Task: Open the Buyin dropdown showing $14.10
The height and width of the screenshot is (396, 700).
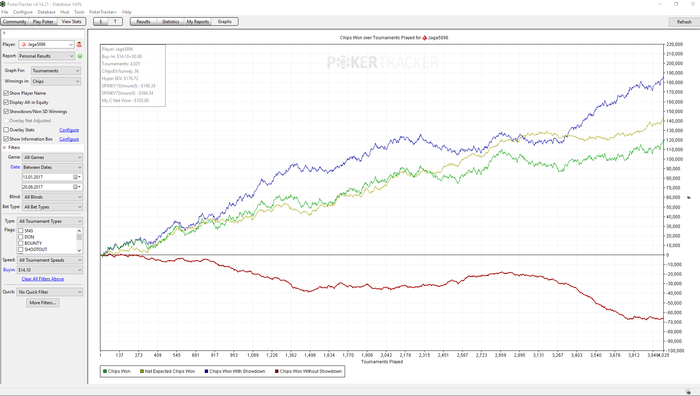Action: point(50,270)
